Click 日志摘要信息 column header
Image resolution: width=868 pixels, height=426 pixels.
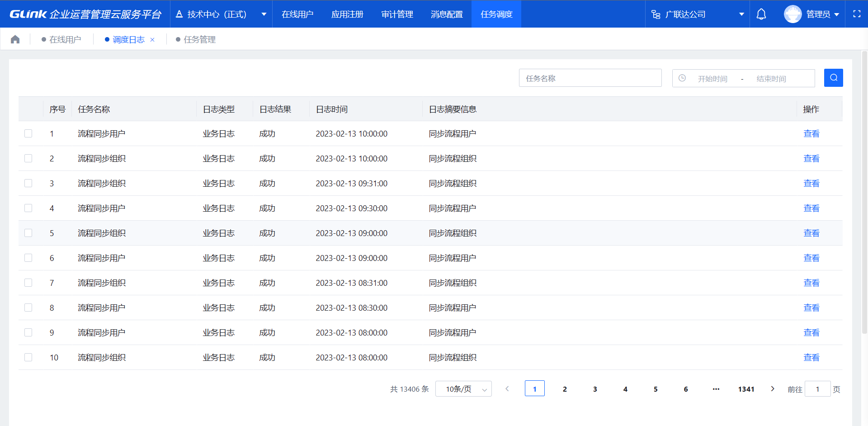click(x=453, y=109)
